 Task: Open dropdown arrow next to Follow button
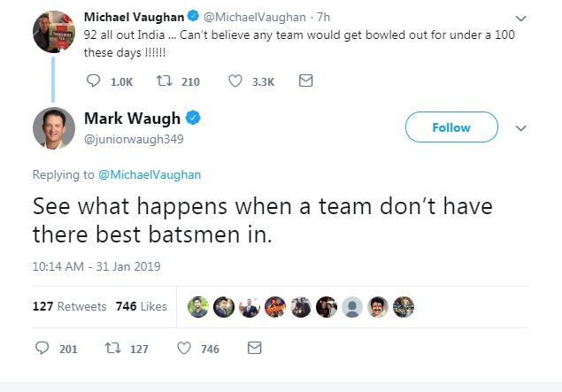520,127
